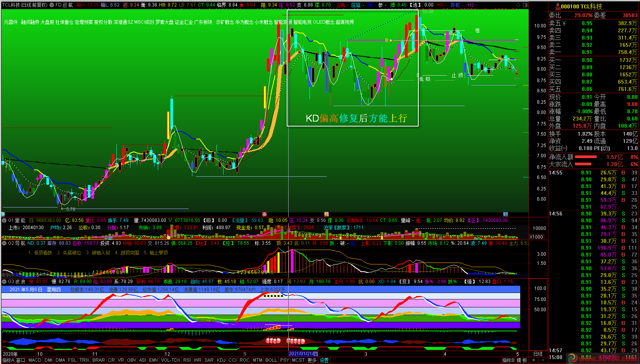
Task: Open the 设置 settings link
Action: [324, 360]
